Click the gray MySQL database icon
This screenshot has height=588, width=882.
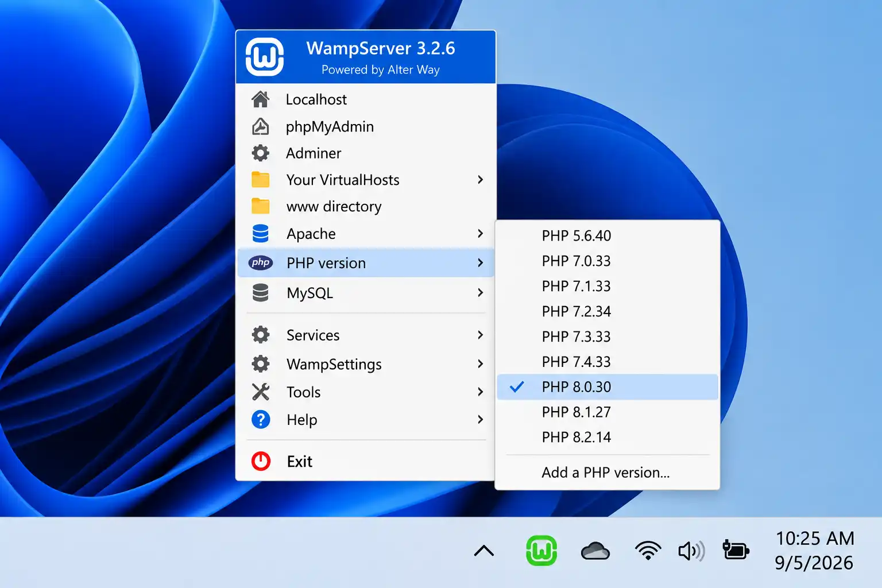coord(261,293)
